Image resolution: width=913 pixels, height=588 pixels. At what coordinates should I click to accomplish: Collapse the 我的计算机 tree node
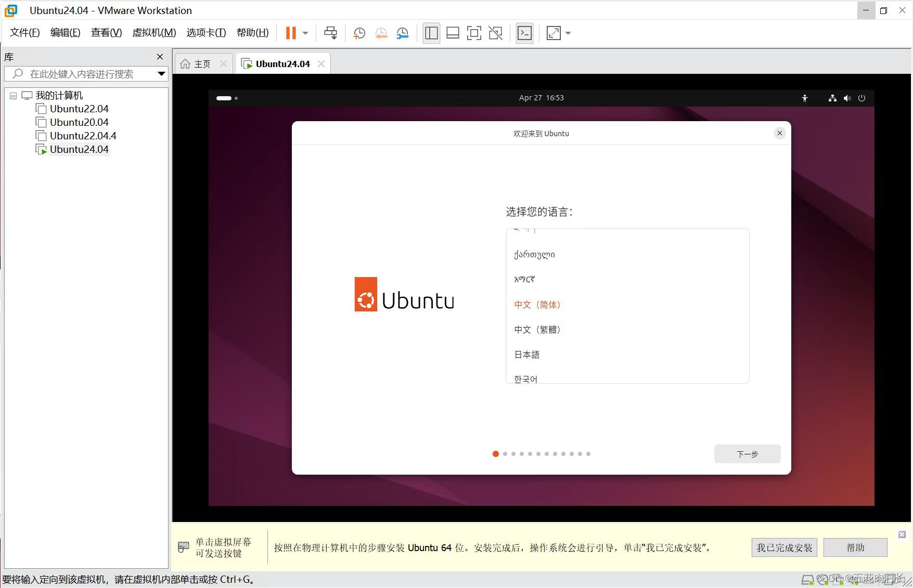[13, 96]
